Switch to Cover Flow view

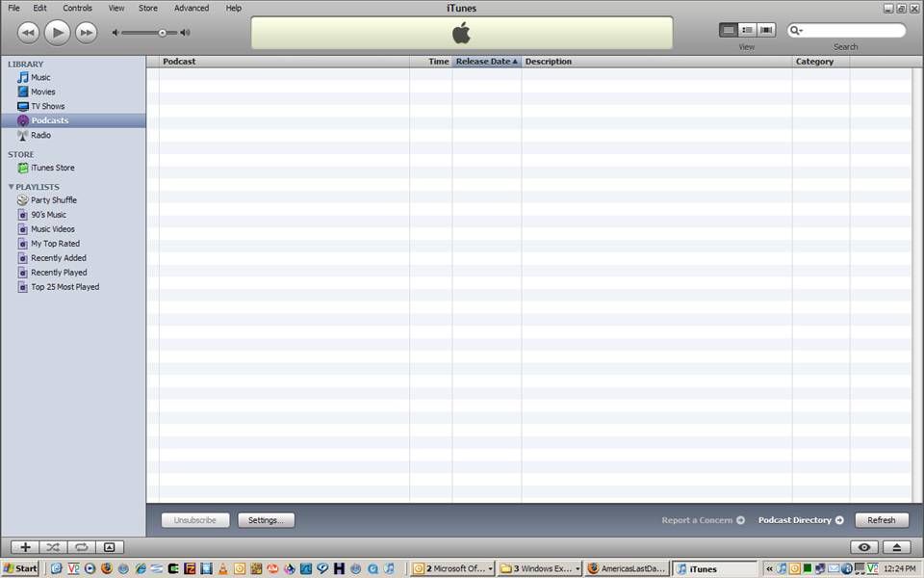(x=766, y=30)
